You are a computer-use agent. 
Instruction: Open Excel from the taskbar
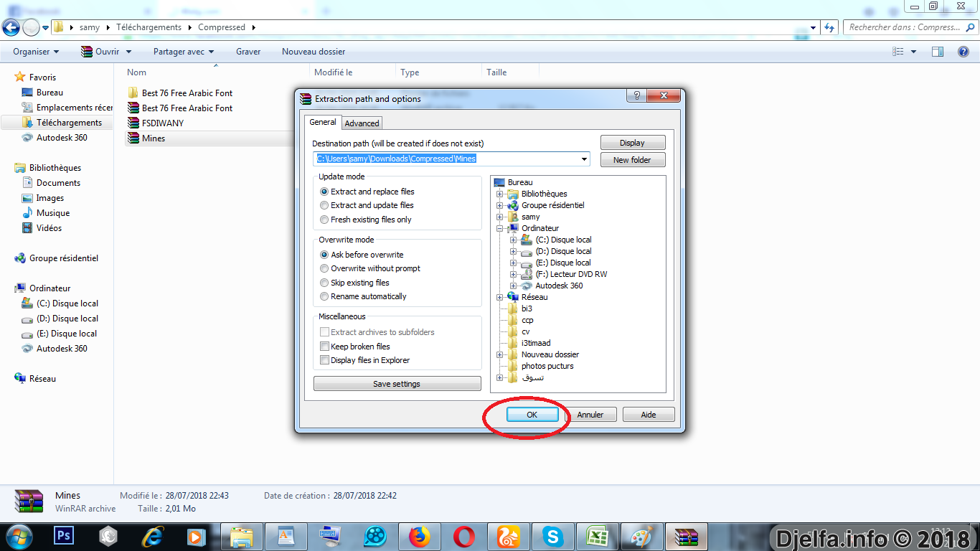point(597,536)
